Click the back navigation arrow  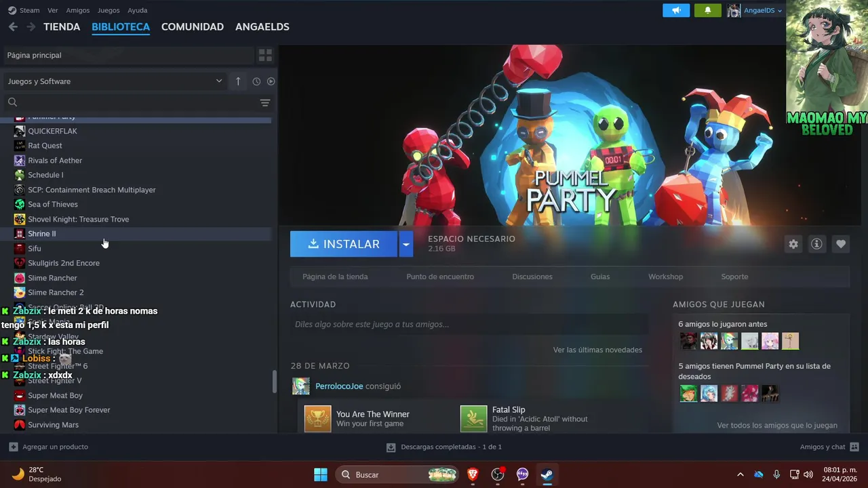click(x=13, y=26)
